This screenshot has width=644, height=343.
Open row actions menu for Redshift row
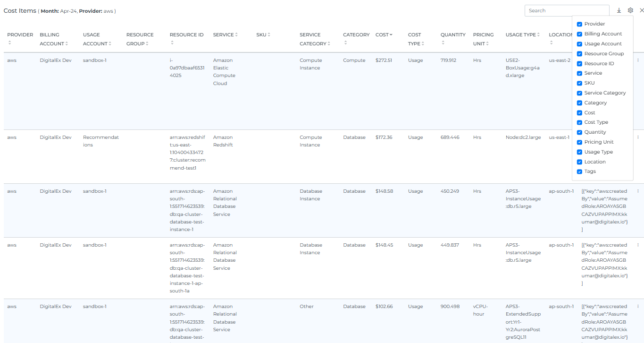click(x=638, y=137)
